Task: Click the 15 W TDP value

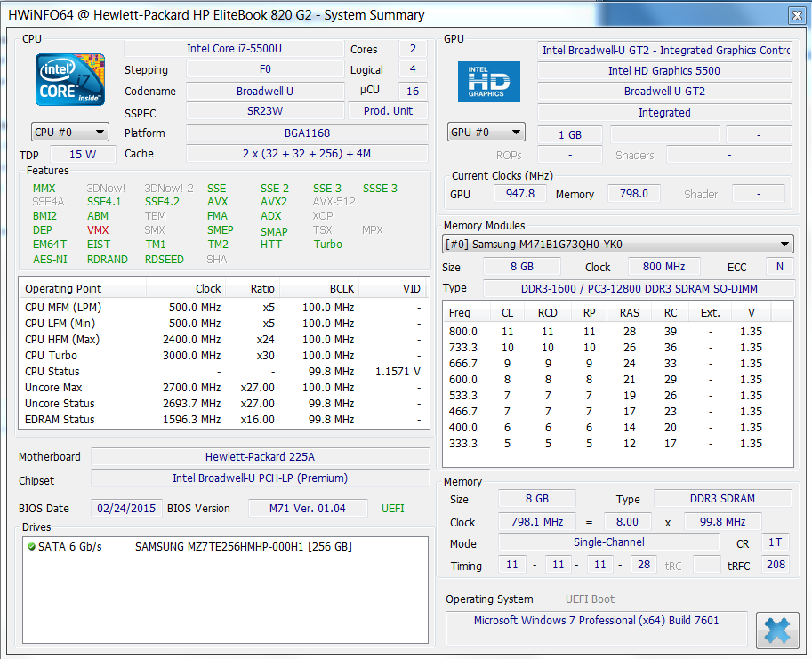Action: (83, 154)
